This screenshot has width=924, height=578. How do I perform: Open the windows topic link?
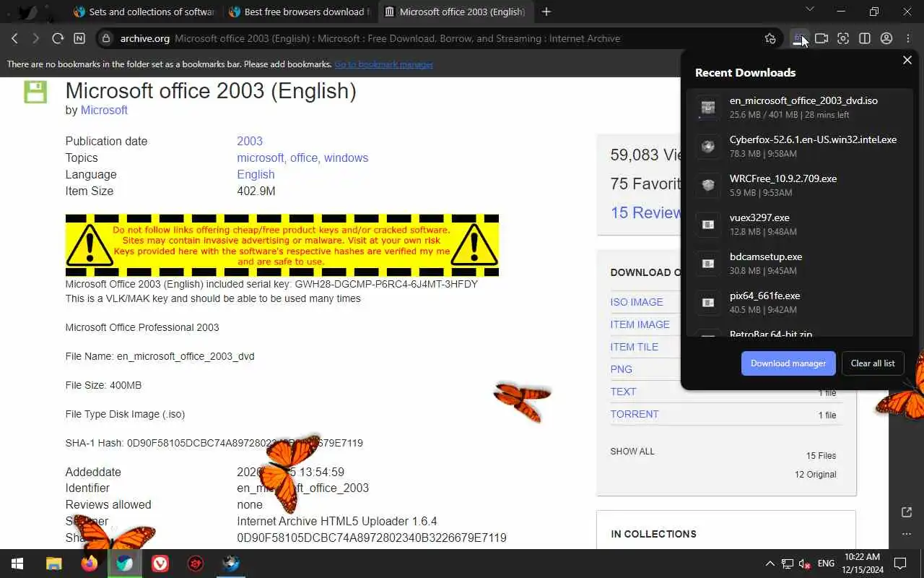[x=346, y=158]
